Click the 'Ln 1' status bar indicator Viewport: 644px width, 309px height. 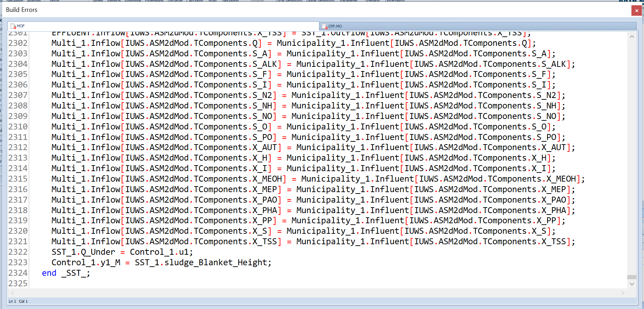point(12,301)
